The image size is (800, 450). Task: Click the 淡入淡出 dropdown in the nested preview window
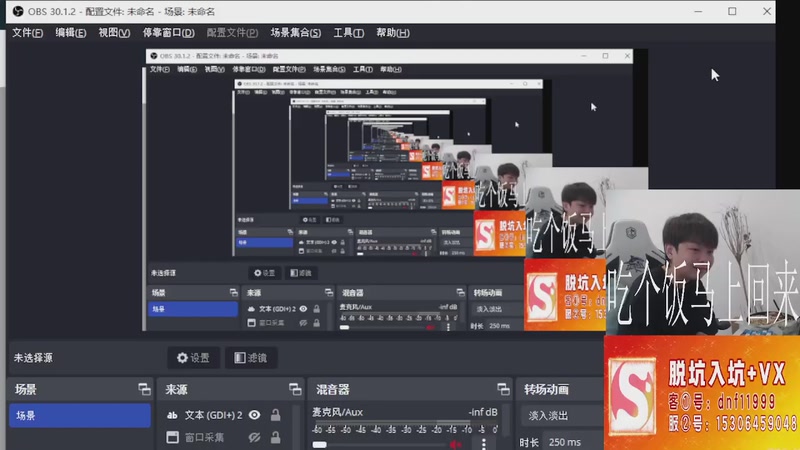click(x=497, y=309)
